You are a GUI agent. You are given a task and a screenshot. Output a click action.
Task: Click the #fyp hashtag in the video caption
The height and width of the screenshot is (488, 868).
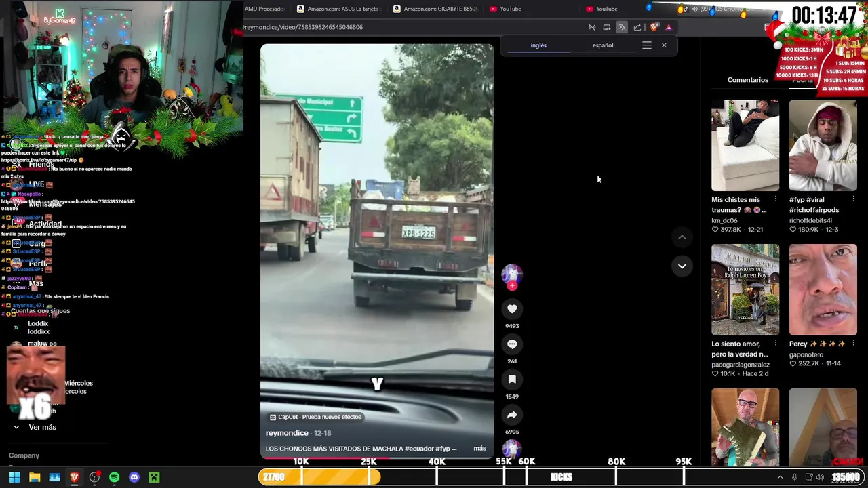click(x=443, y=449)
